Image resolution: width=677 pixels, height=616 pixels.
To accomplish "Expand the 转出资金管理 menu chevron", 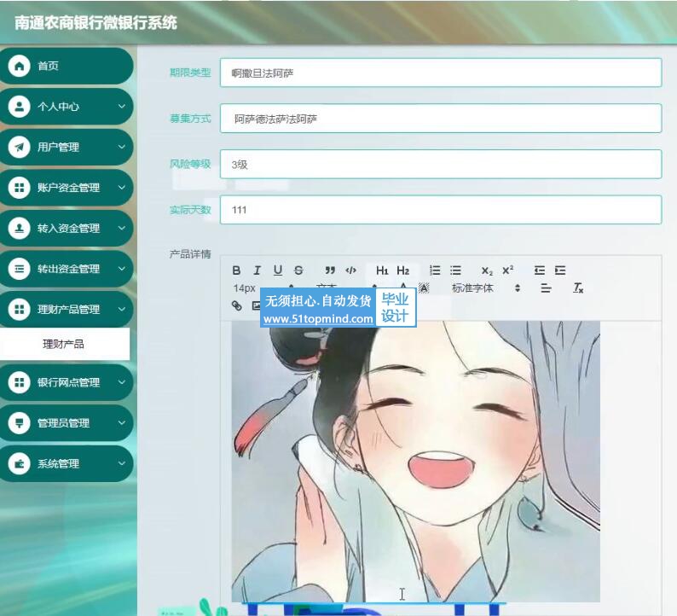I will coord(122,269).
